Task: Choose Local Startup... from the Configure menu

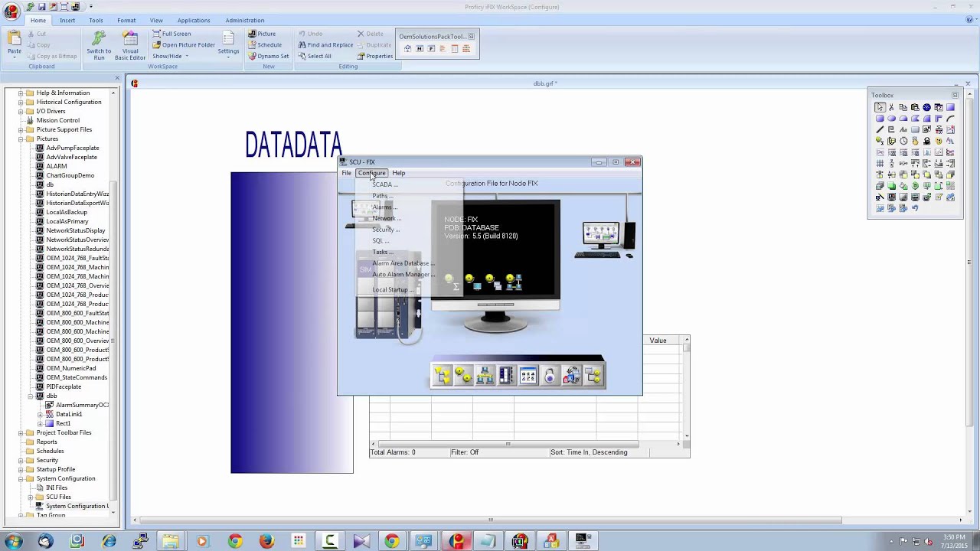Action: click(x=393, y=290)
